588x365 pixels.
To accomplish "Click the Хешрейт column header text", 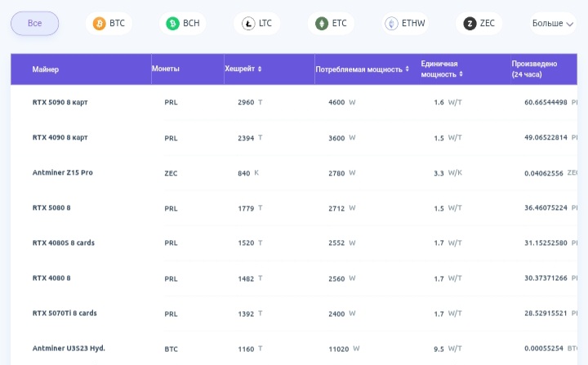I will point(239,69).
